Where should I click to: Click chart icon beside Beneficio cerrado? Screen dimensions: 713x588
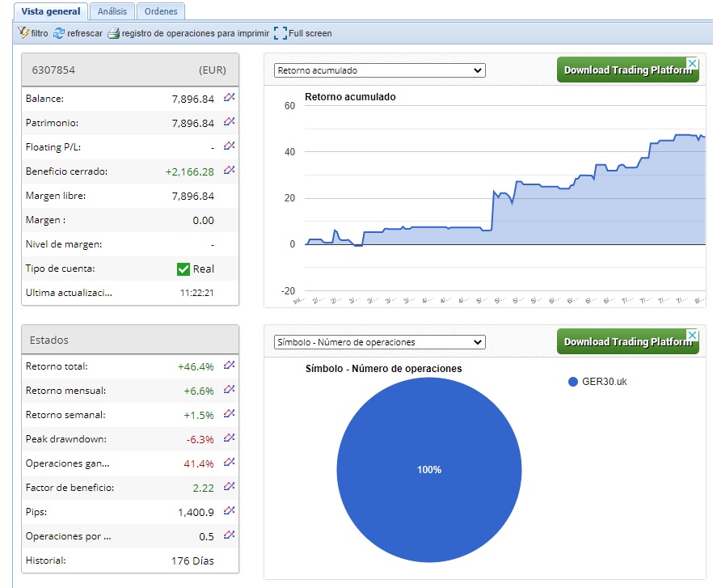tap(230, 171)
